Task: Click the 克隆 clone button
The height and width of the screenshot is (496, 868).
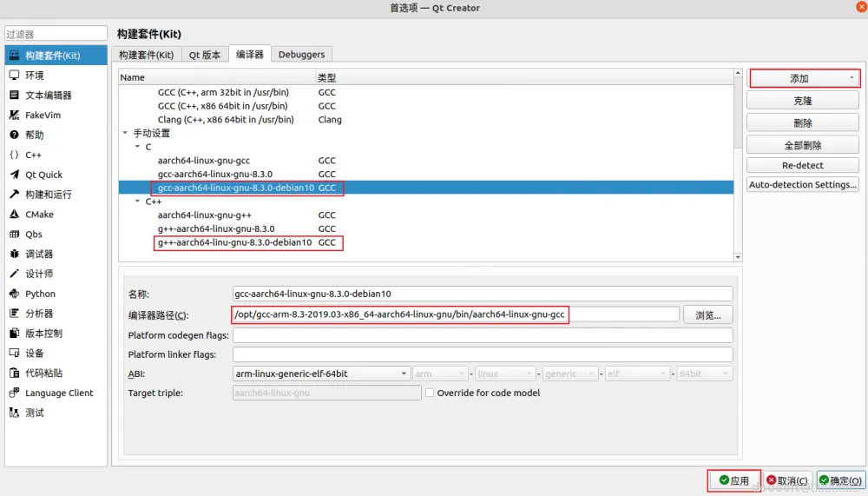Action: click(x=803, y=101)
